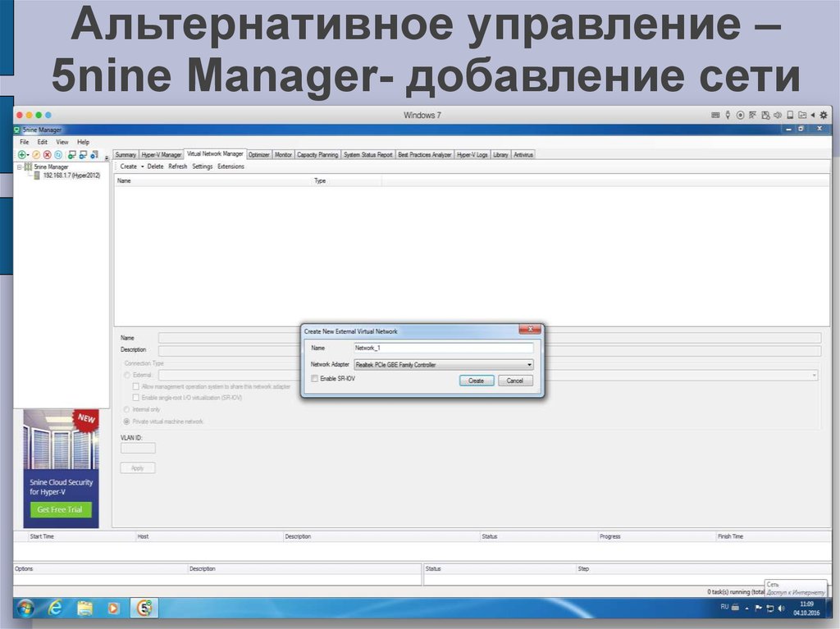Screen dimensions: 840x629
Task: Open the File menu
Action: tap(25, 142)
